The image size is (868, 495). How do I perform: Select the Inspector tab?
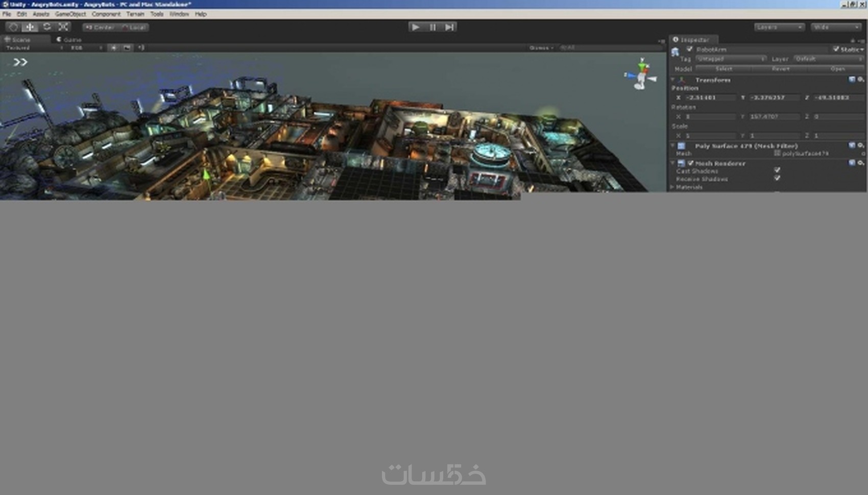point(693,39)
